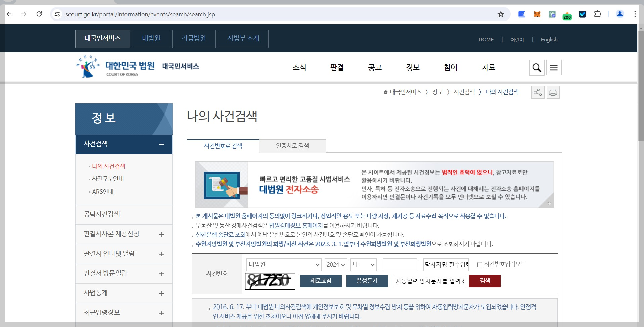
Task: Open the blue translate extension icon
Action: (x=521, y=14)
